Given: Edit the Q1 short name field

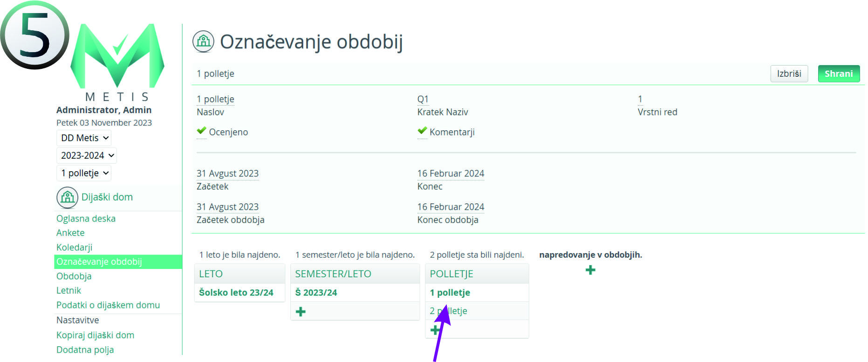Looking at the screenshot, I should pos(423,99).
